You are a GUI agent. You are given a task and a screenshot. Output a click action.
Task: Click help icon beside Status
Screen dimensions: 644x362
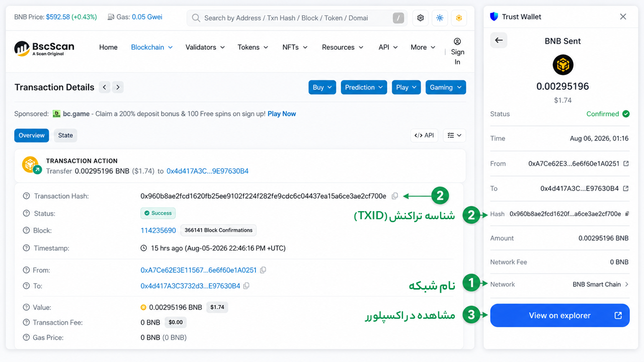click(26, 213)
